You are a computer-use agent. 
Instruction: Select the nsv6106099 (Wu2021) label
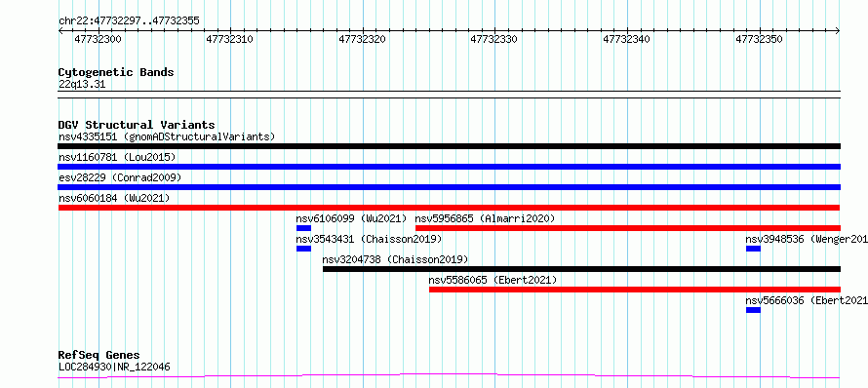point(351,218)
